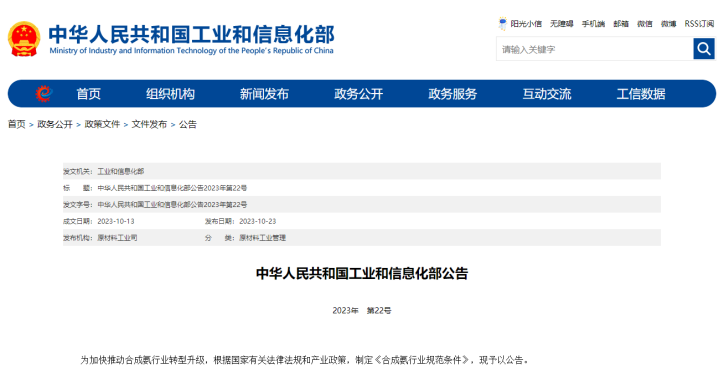Open the 政务公开 menu
The width and height of the screenshot is (724, 377).
point(359,94)
